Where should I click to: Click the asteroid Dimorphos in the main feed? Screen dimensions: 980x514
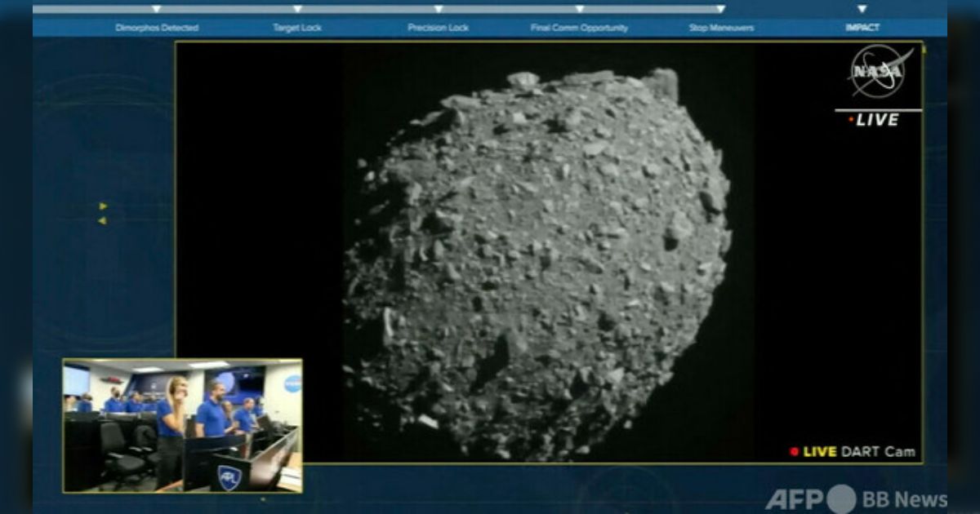tap(535, 261)
